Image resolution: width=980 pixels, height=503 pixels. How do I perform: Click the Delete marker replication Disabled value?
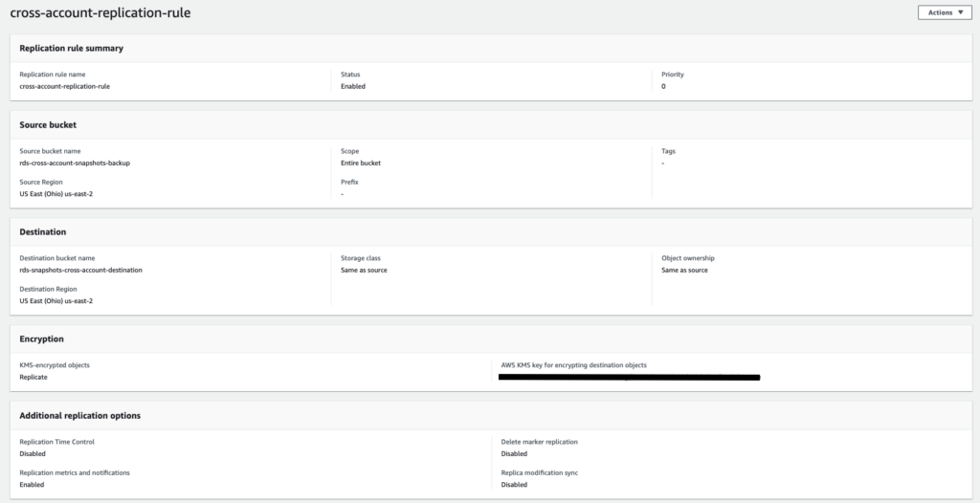[x=514, y=454]
